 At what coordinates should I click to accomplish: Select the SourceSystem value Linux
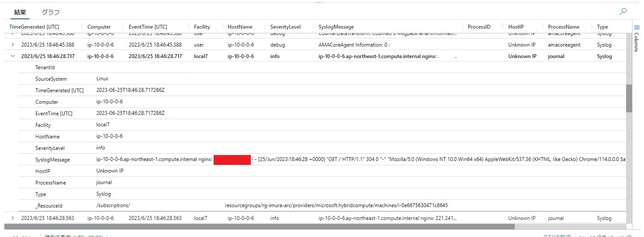pos(102,79)
